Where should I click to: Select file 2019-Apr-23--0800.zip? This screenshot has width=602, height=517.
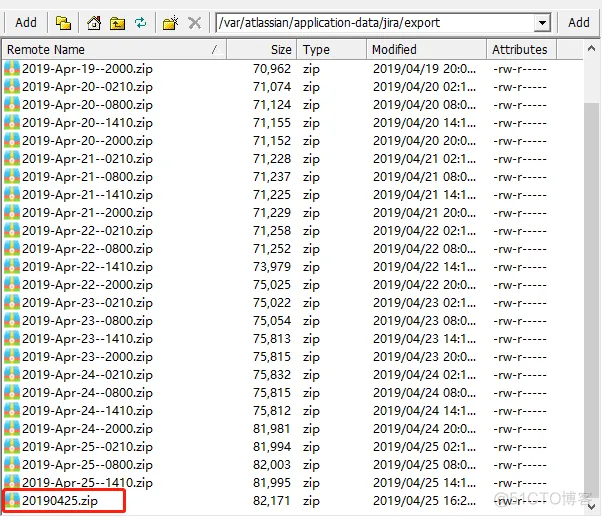[x=87, y=321]
